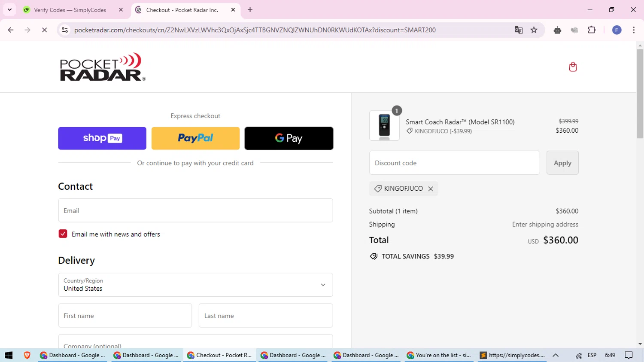Click the Pocket Radar logo

point(103,67)
